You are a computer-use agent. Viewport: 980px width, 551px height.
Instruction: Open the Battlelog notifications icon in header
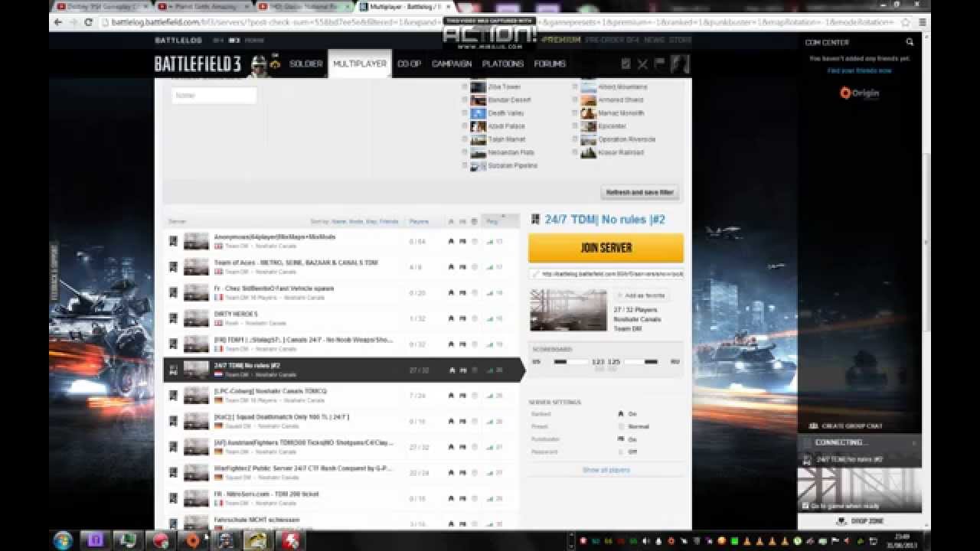click(x=626, y=64)
